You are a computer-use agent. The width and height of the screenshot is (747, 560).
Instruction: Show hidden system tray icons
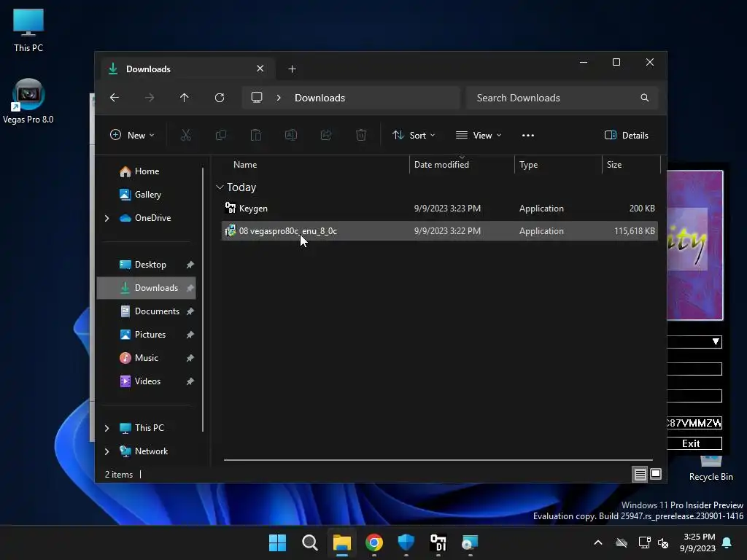coord(598,542)
